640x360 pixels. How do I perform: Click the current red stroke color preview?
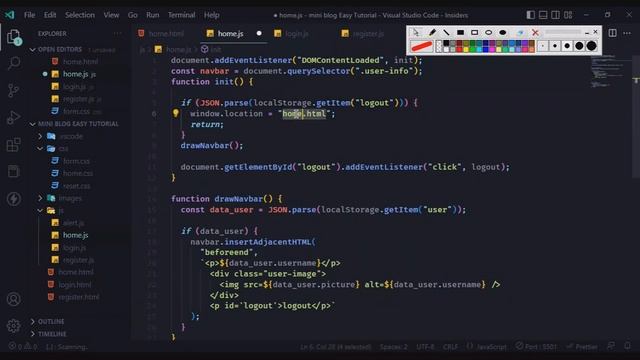click(x=422, y=46)
